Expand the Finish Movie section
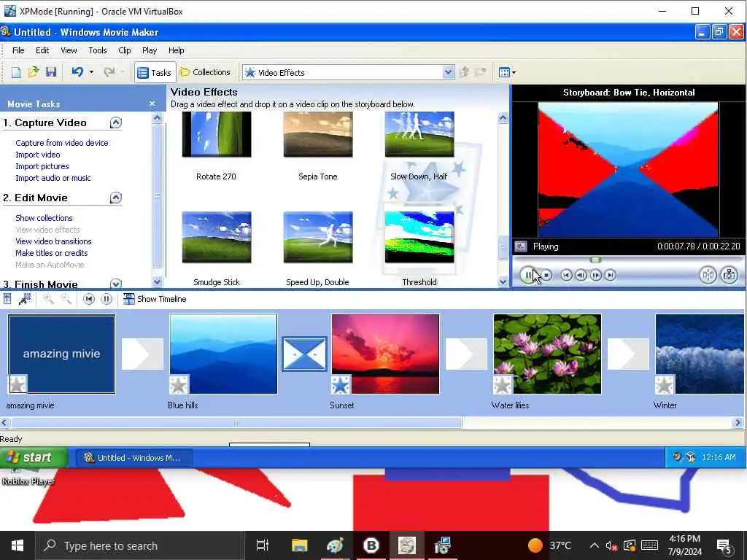 [x=116, y=284]
